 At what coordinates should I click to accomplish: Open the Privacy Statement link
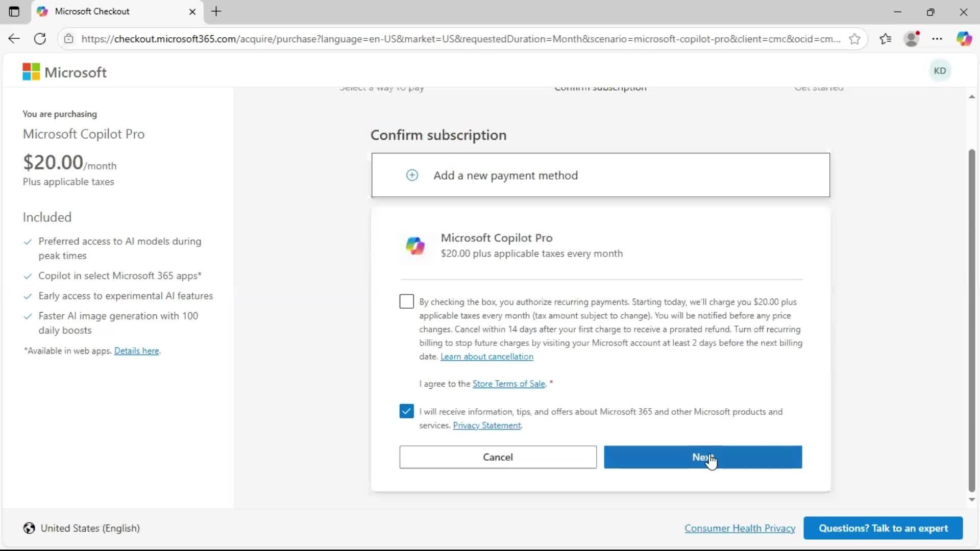(486, 425)
